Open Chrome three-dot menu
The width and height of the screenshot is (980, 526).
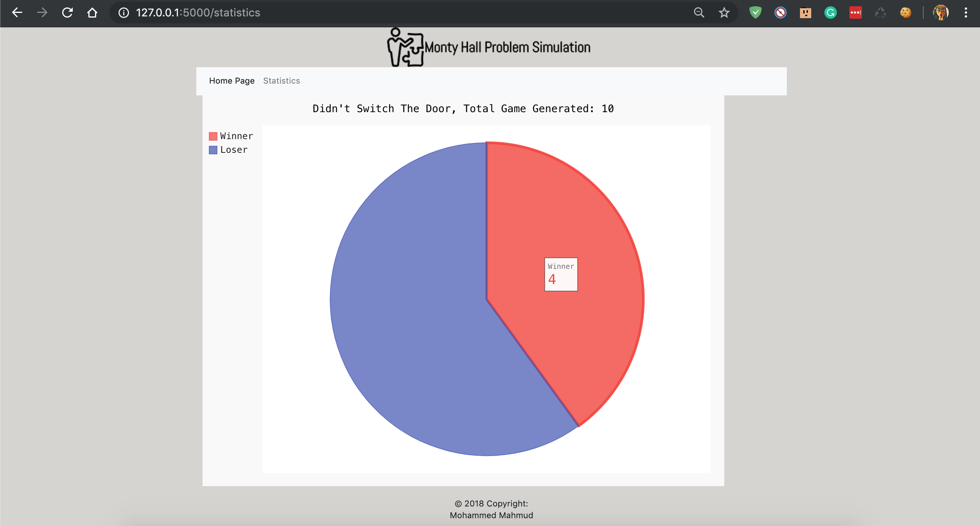[966, 13]
